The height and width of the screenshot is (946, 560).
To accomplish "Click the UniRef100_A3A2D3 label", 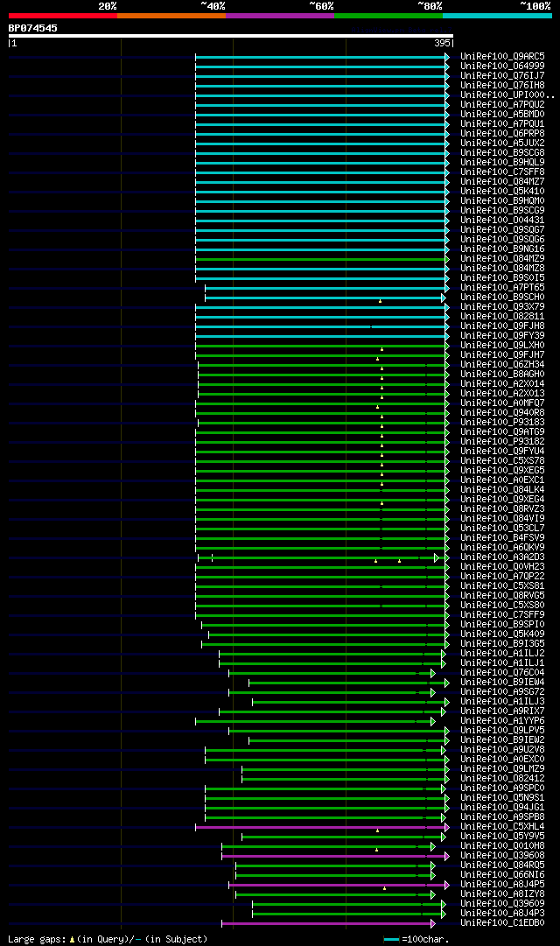I will 502,557.
